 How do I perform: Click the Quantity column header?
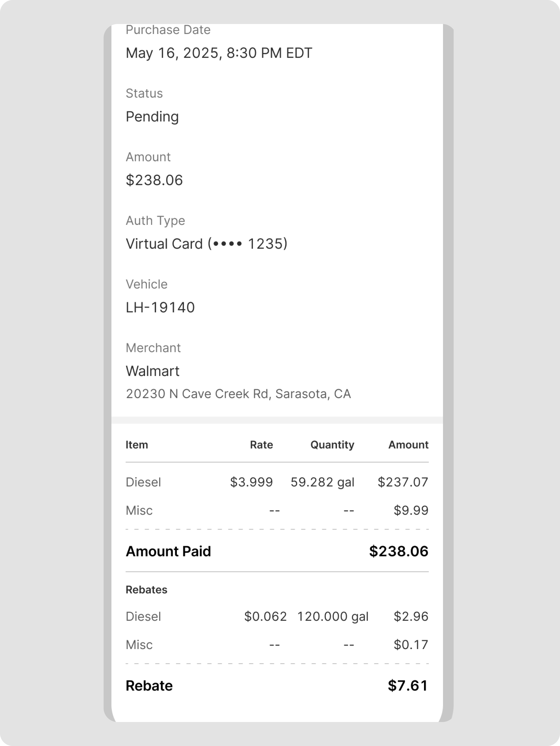[332, 445]
